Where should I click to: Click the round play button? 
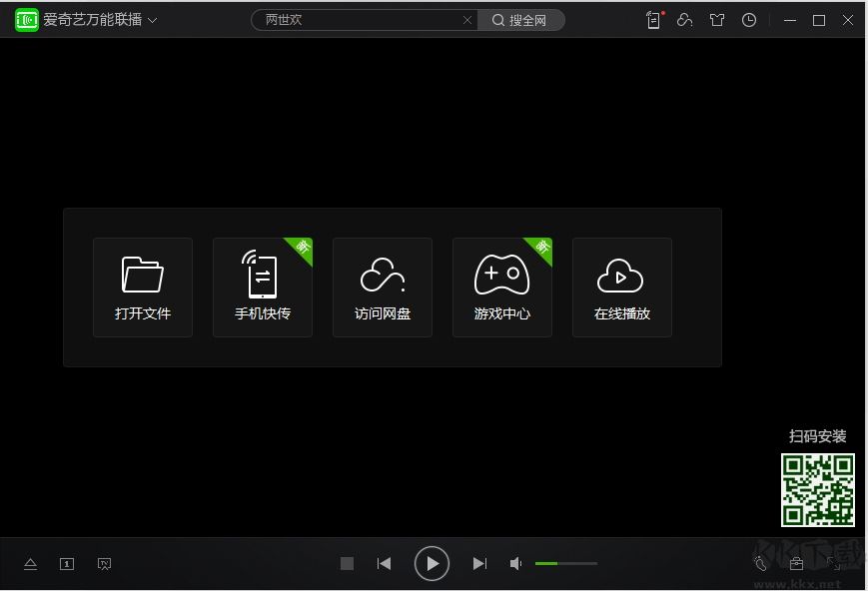coord(432,563)
